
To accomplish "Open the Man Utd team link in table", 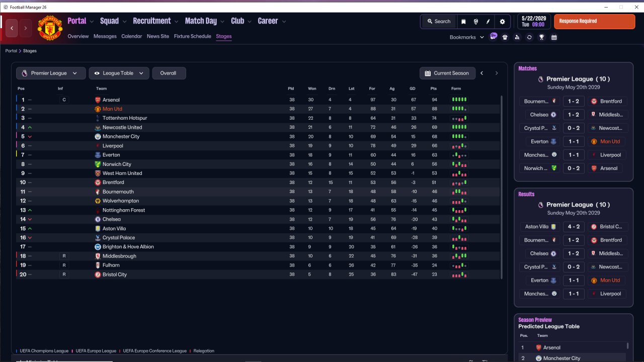I will coord(112,109).
